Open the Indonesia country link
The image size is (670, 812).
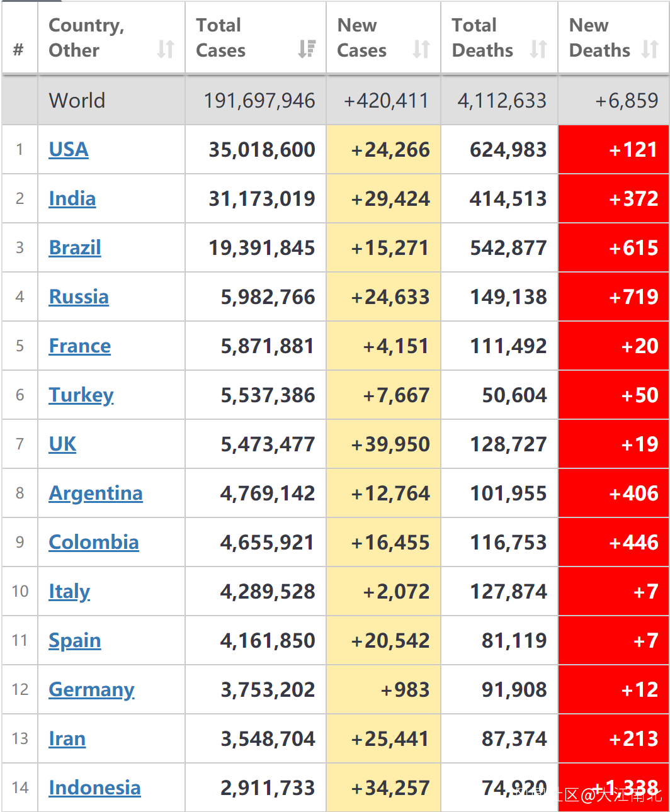[x=95, y=788]
